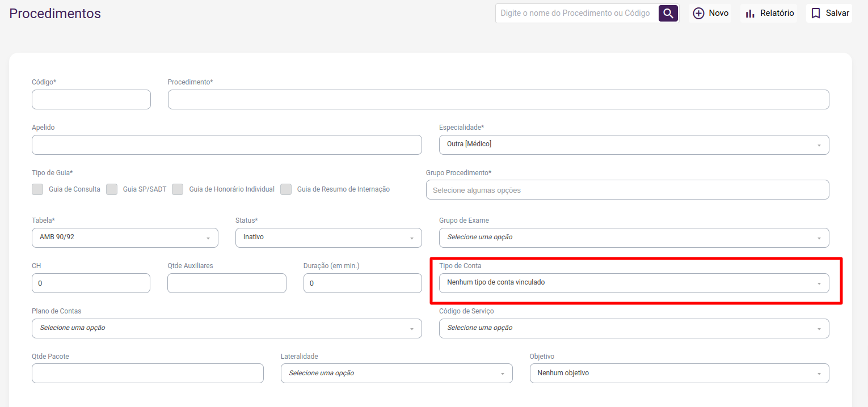Screen dimensions: 868x407
Task: Open the Grupo de Exame dropdown
Action: (634, 238)
